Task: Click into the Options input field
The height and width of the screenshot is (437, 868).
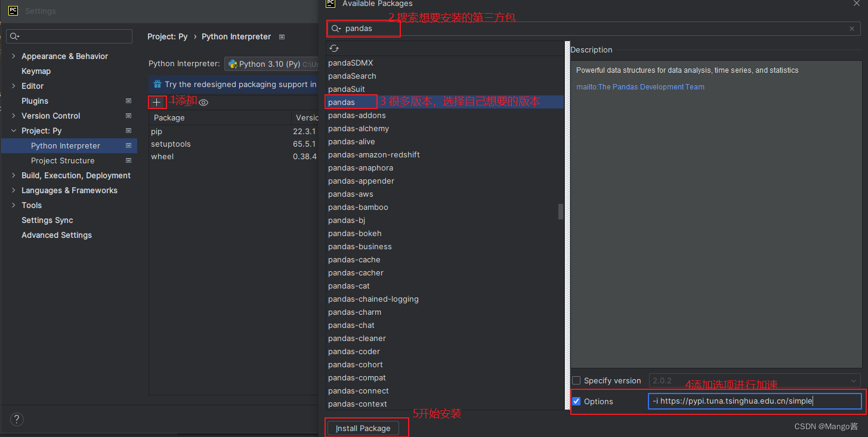Action: tap(755, 401)
